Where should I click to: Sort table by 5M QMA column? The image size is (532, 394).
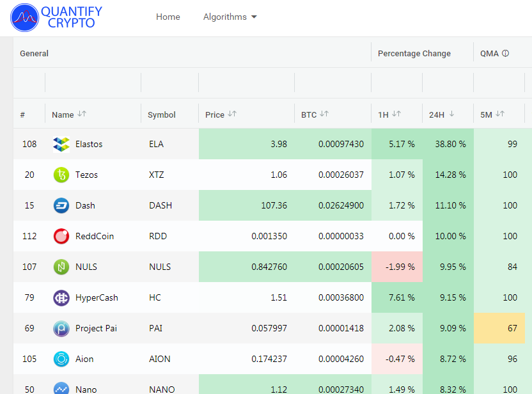coord(500,114)
